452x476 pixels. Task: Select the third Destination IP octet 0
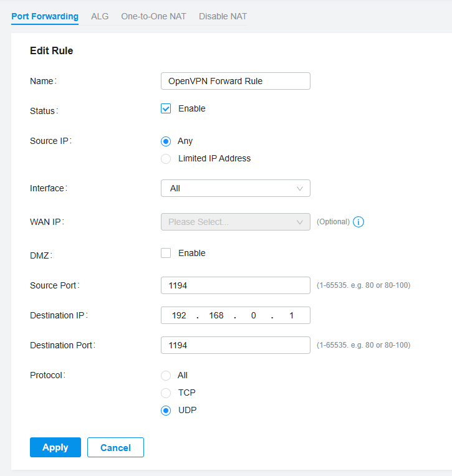[x=253, y=315]
